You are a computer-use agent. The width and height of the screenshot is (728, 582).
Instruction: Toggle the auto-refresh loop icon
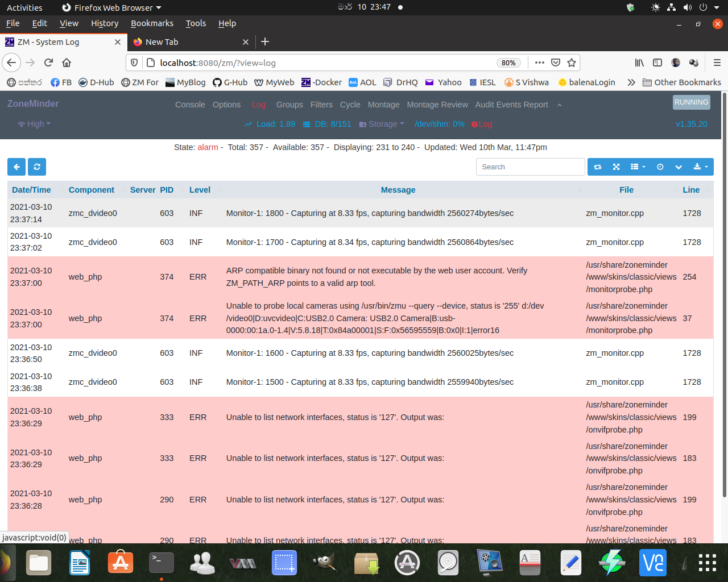point(598,167)
